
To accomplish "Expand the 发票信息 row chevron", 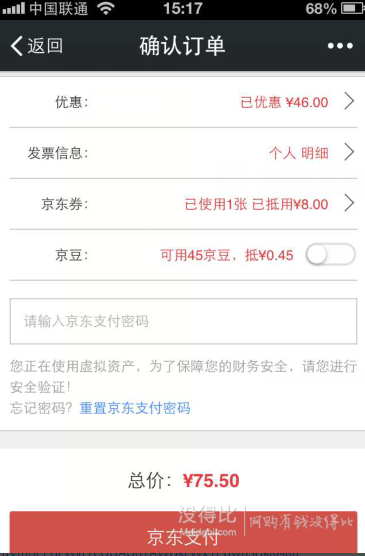I will pyautogui.click(x=349, y=152).
